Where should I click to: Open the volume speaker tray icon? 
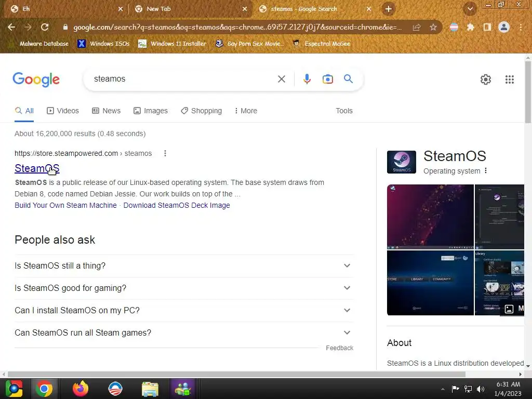tap(481, 389)
